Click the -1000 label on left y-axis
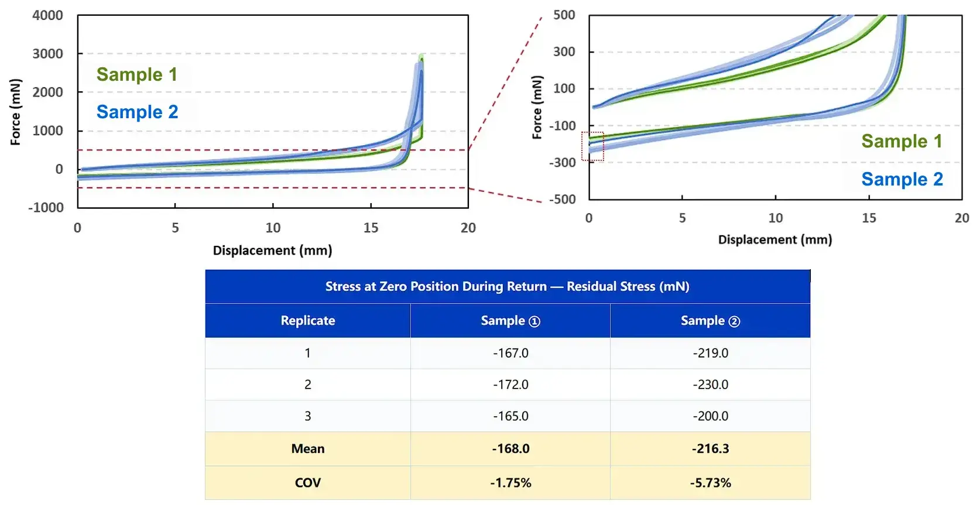 (46, 208)
